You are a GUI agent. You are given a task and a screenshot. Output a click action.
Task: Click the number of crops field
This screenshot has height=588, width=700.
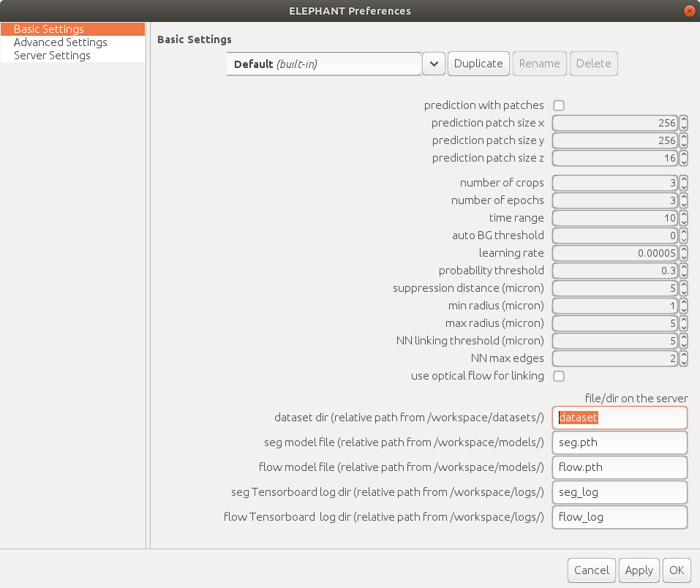pos(614,183)
